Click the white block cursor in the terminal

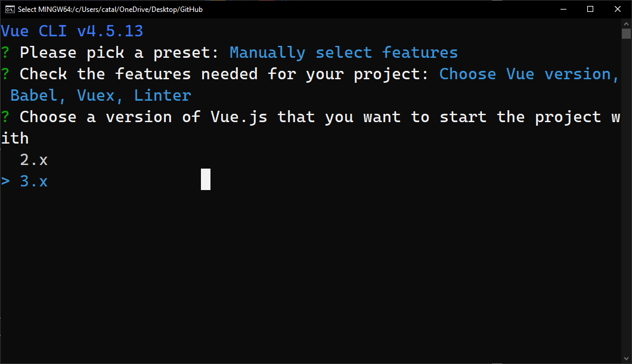coord(206,179)
